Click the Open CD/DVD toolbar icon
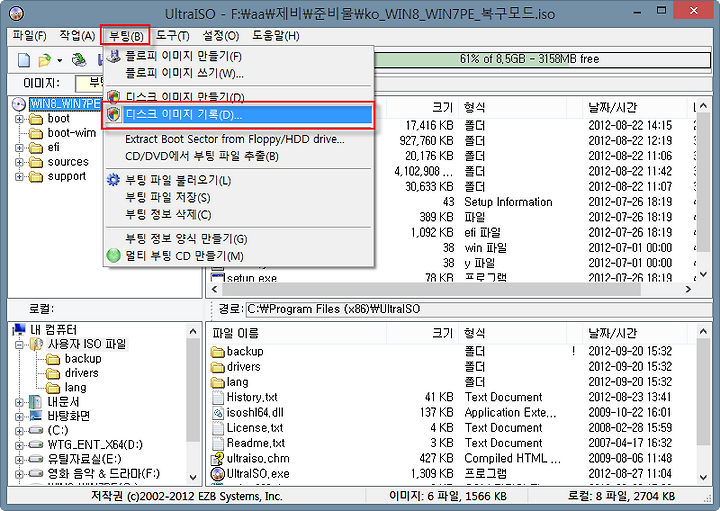720x511 pixels. [79, 60]
